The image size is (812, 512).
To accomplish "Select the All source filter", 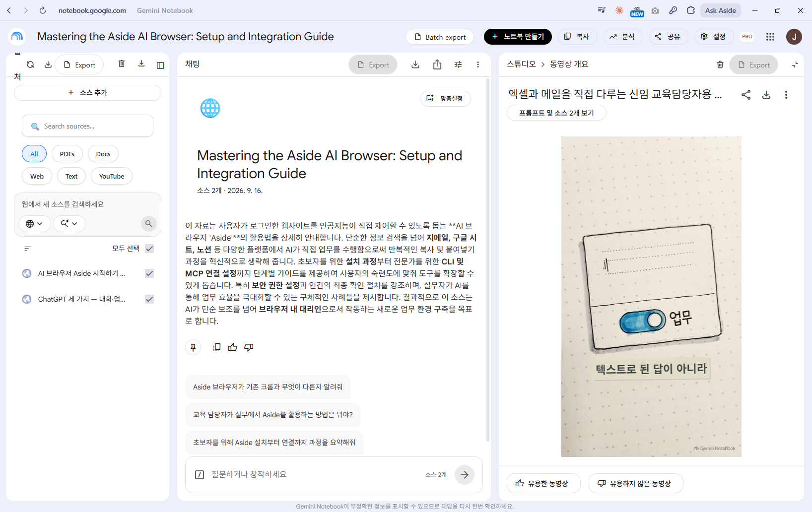I will (x=34, y=154).
